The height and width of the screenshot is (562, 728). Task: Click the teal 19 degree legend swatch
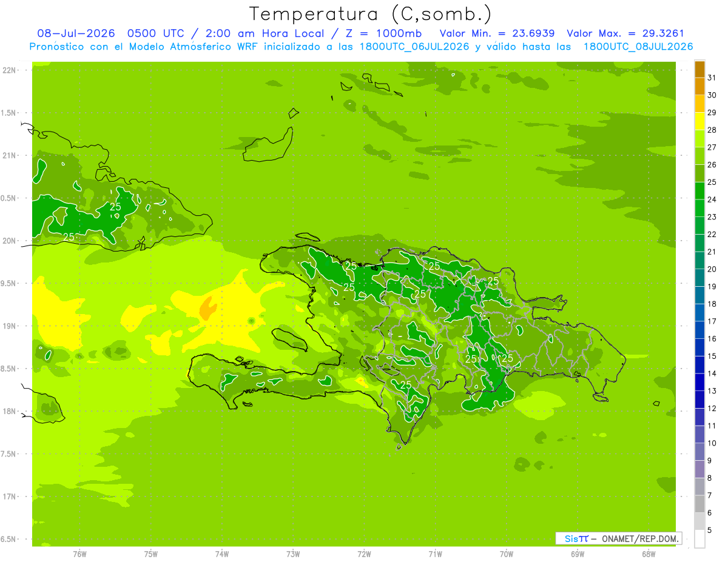(x=699, y=278)
